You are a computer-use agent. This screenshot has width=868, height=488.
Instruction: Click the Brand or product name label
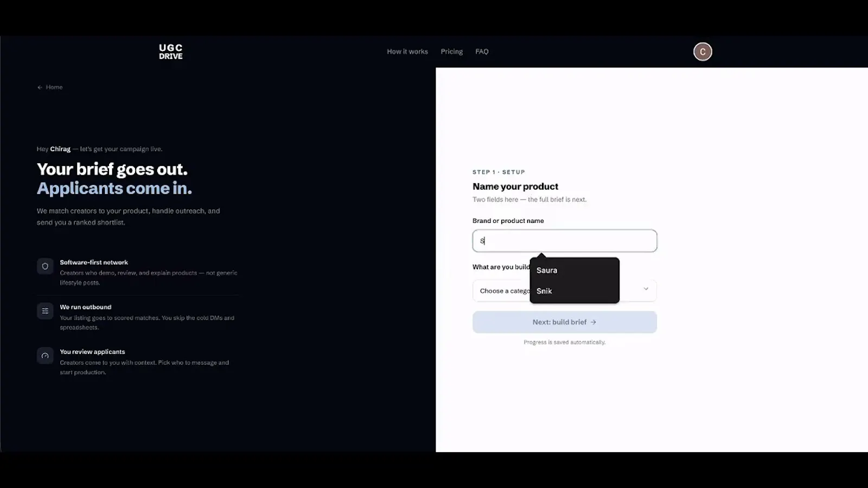pos(508,221)
